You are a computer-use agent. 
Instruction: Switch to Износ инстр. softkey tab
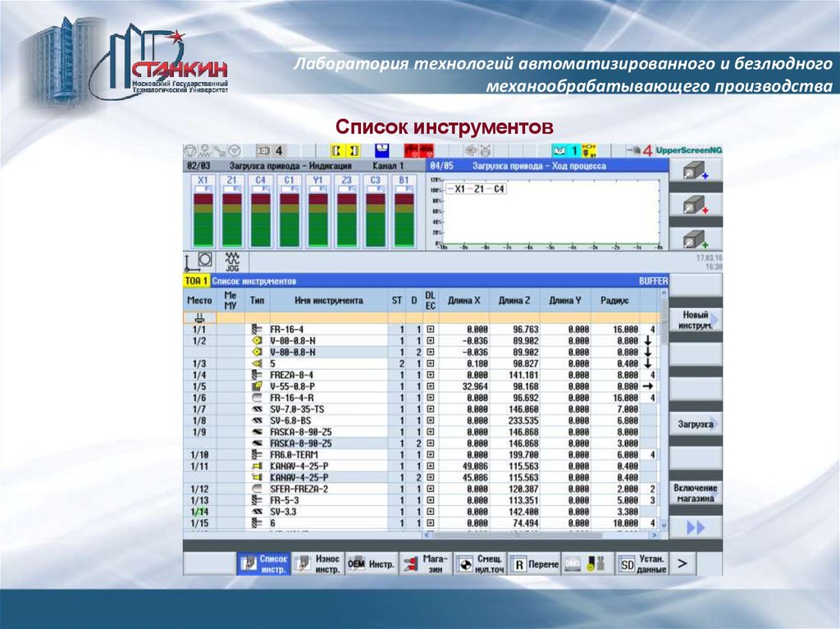[x=317, y=563]
